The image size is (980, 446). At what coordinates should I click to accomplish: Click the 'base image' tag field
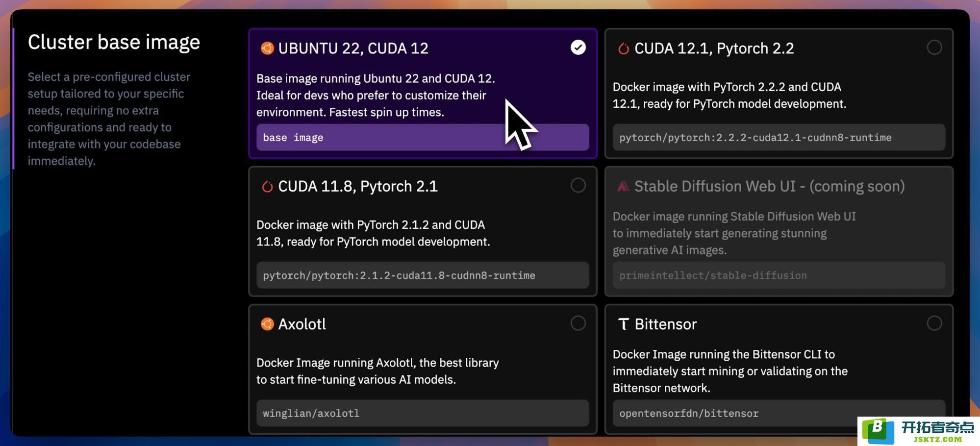tap(423, 137)
